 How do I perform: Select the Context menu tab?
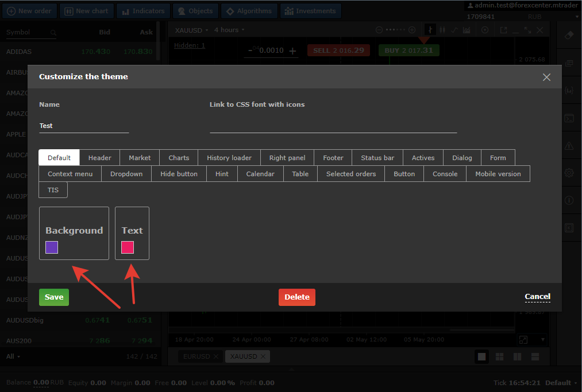[x=70, y=174]
